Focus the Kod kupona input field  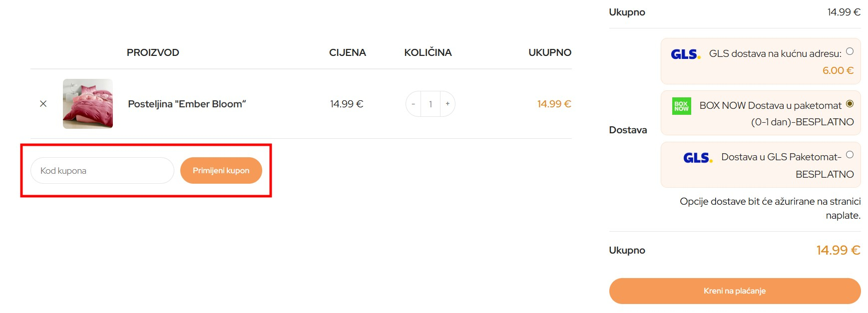coord(102,171)
